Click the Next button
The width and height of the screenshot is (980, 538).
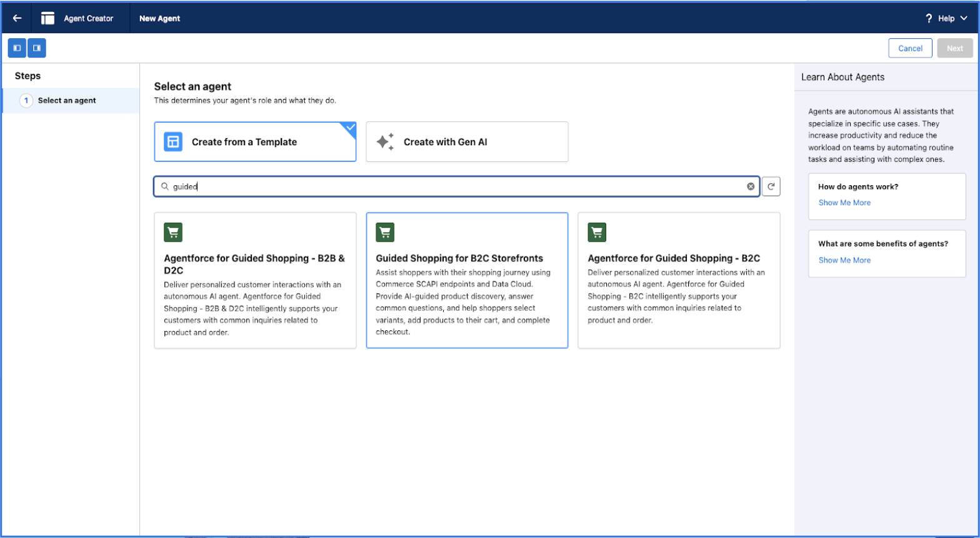tap(955, 48)
